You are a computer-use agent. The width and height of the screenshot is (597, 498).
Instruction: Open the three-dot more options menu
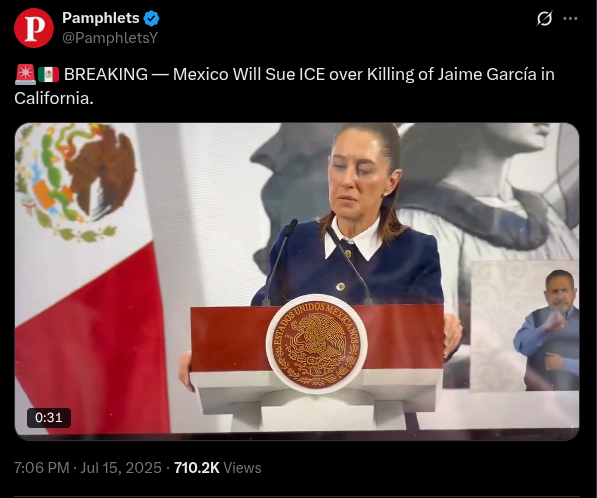tap(570, 18)
